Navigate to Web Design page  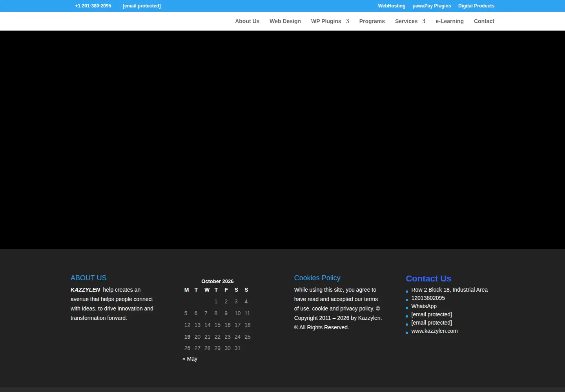pos(285,21)
